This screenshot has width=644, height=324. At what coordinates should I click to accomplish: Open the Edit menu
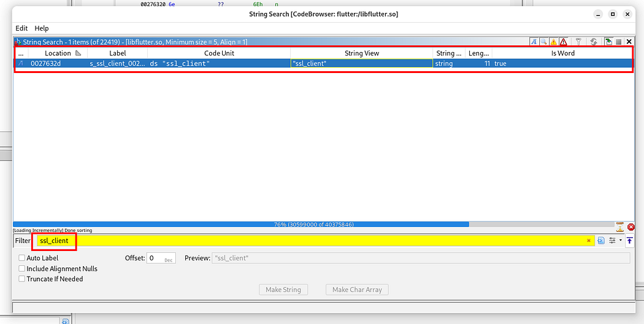click(21, 28)
